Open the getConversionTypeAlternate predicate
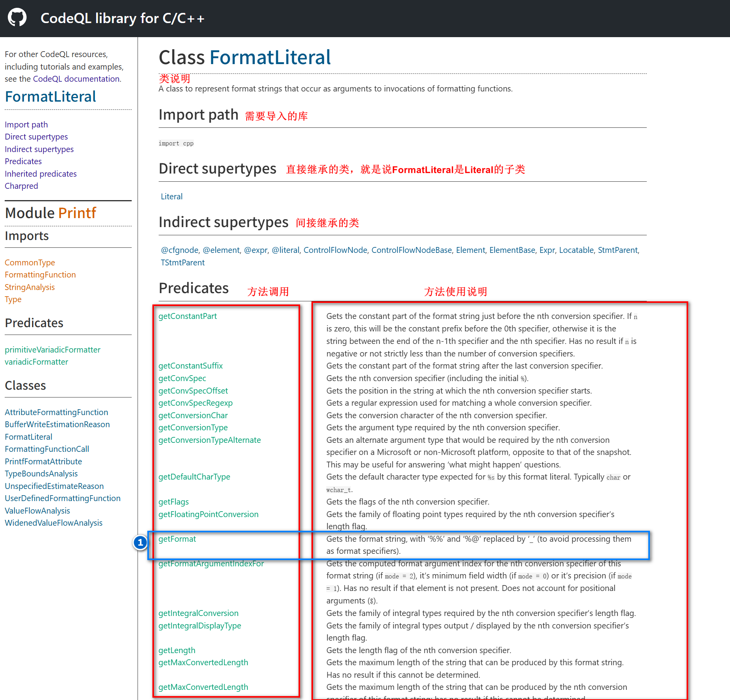 pyautogui.click(x=209, y=440)
